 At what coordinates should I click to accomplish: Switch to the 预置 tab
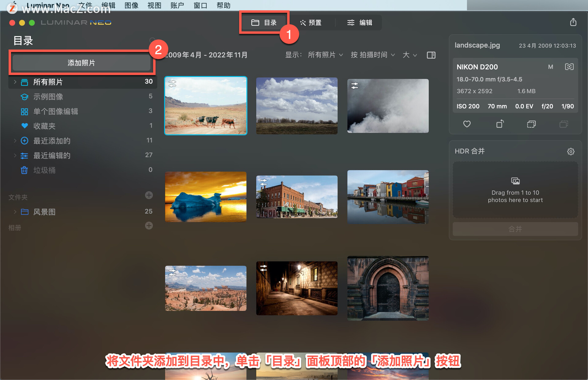pos(311,23)
